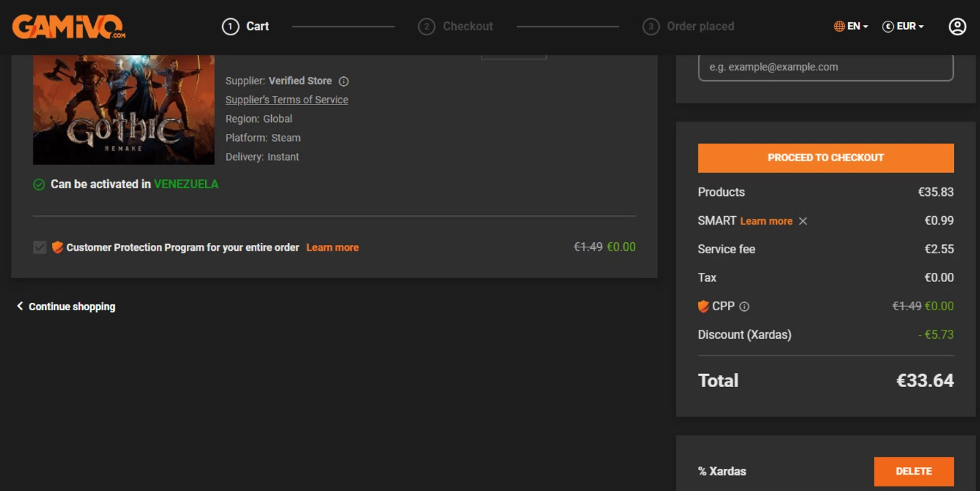
Task: Click the Total €33.64 amount
Action: pyautogui.click(x=924, y=381)
